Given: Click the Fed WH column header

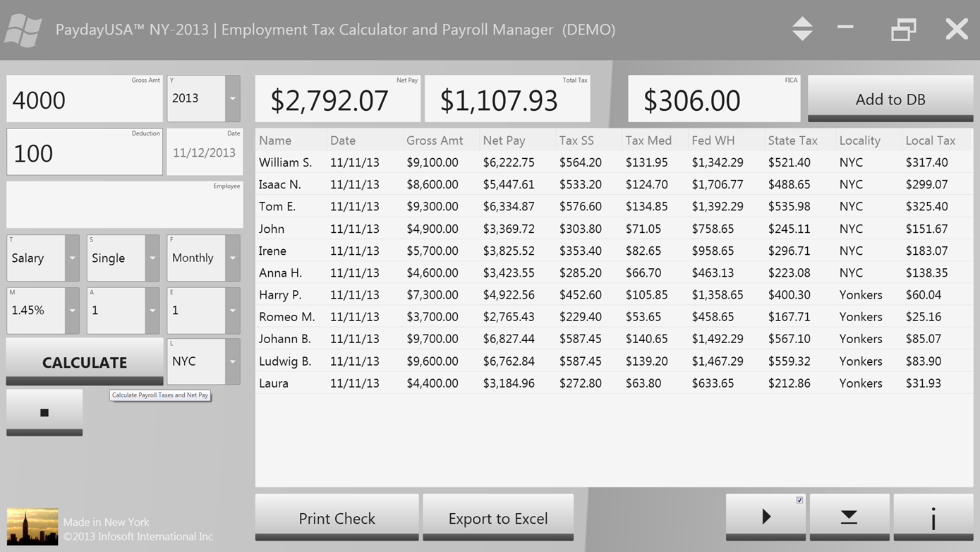Looking at the screenshot, I should 713,140.
